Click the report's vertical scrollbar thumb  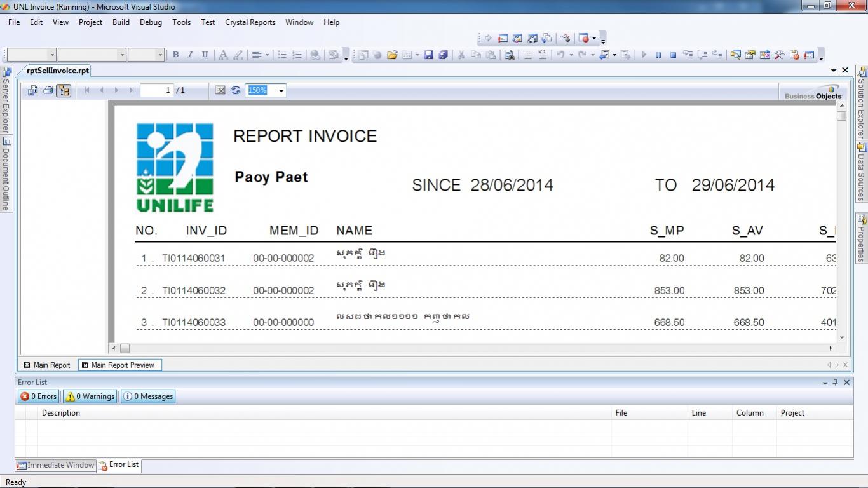tap(842, 116)
